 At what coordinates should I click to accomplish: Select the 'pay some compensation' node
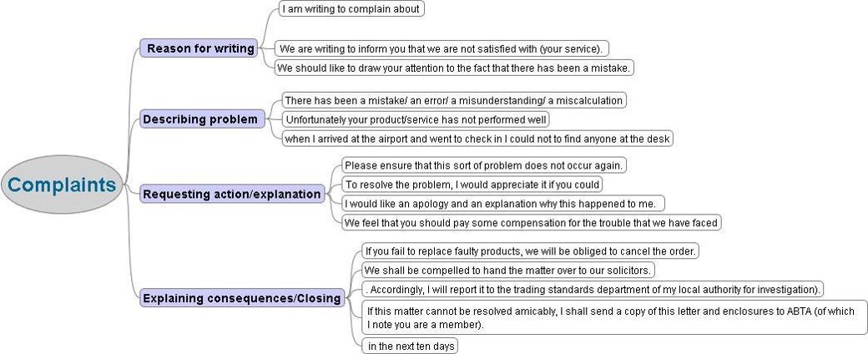(x=532, y=223)
